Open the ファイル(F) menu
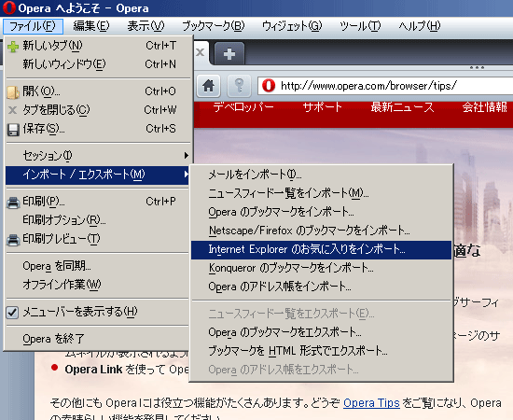Image resolution: width=513 pixels, height=420 pixels. tap(33, 26)
